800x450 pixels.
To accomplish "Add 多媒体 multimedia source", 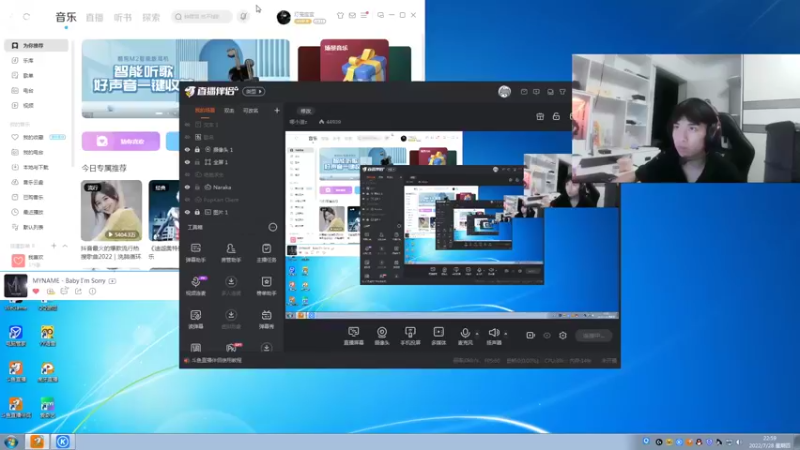I will pos(439,336).
